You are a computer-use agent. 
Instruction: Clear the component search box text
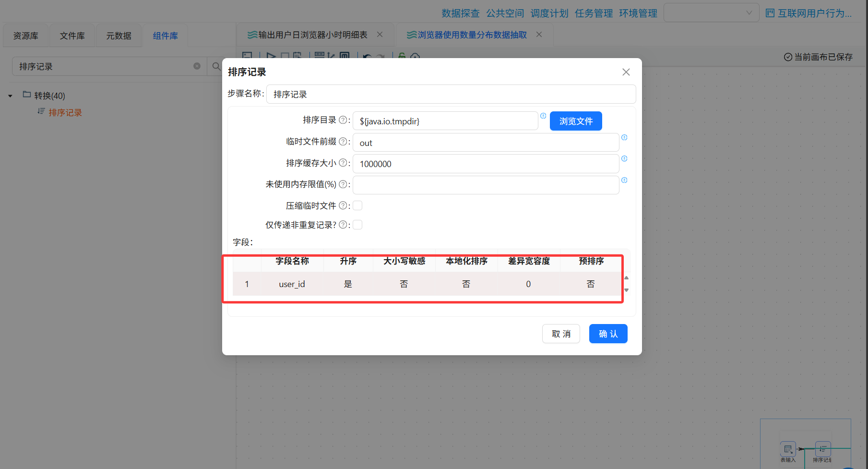[x=197, y=66]
